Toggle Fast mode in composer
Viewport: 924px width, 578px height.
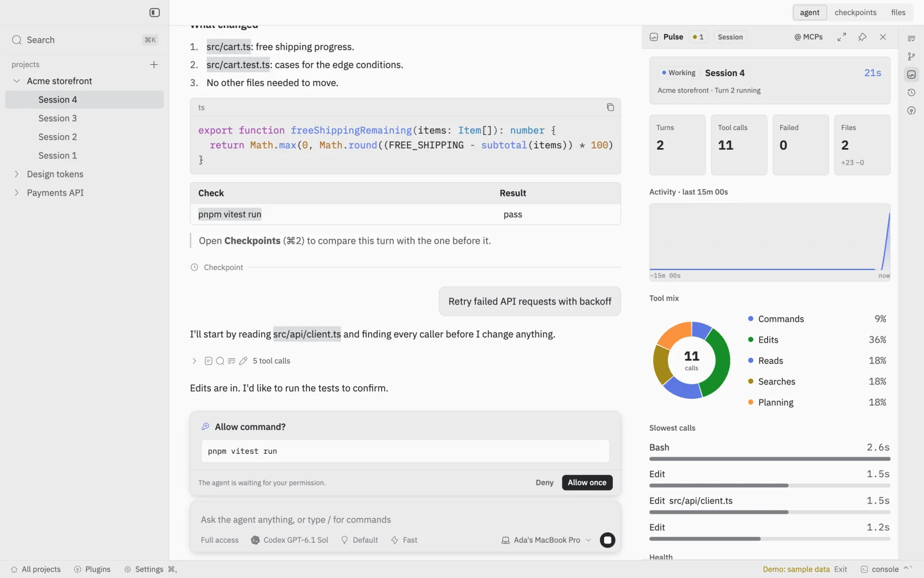404,540
